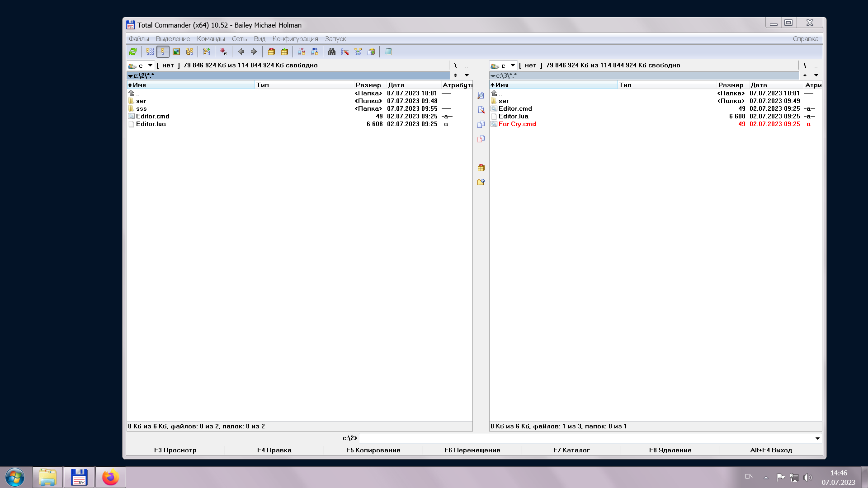Toggle the brief view mode button
The height and width of the screenshot is (488, 868).
click(x=150, y=52)
